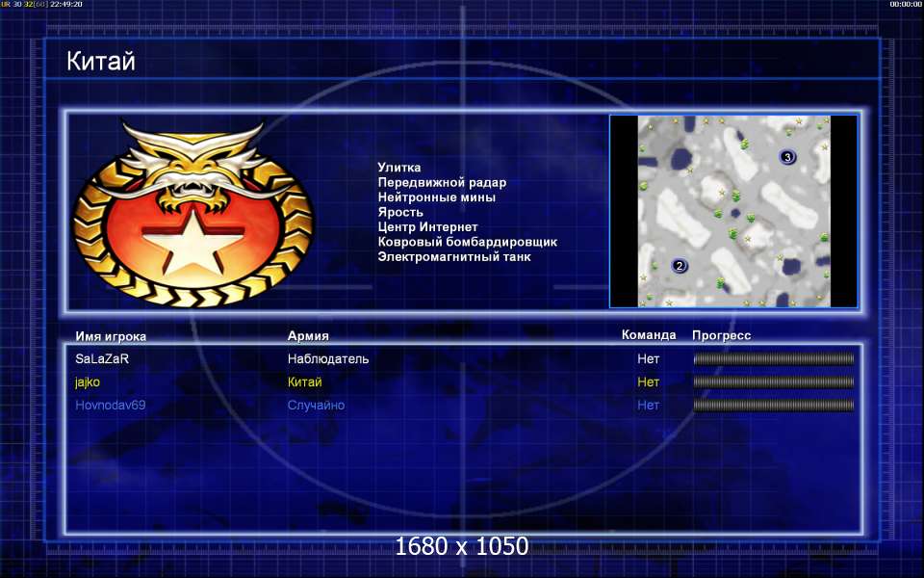The height and width of the screenshot is (578, 924).
Task: Click the 00:00:00 timer at top right
Action: click(906, 4)
